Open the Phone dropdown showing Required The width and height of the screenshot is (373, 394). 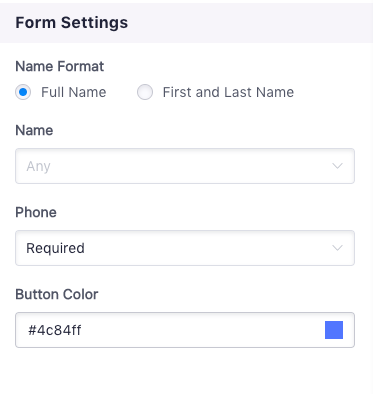click(x=185, y=248)
